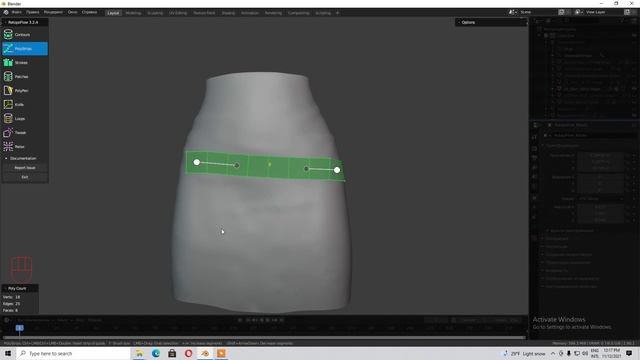The image size is (640, 360).
Task: Click the left inner dark strip handle
Action: tap(237, 165)
